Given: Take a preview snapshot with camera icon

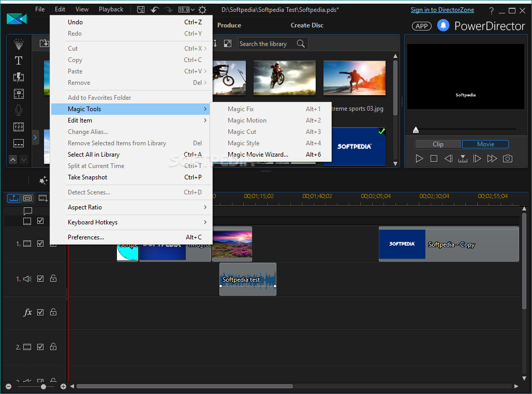Looking at the screenshot, I should pyautogui.click(x=508, y=158).
